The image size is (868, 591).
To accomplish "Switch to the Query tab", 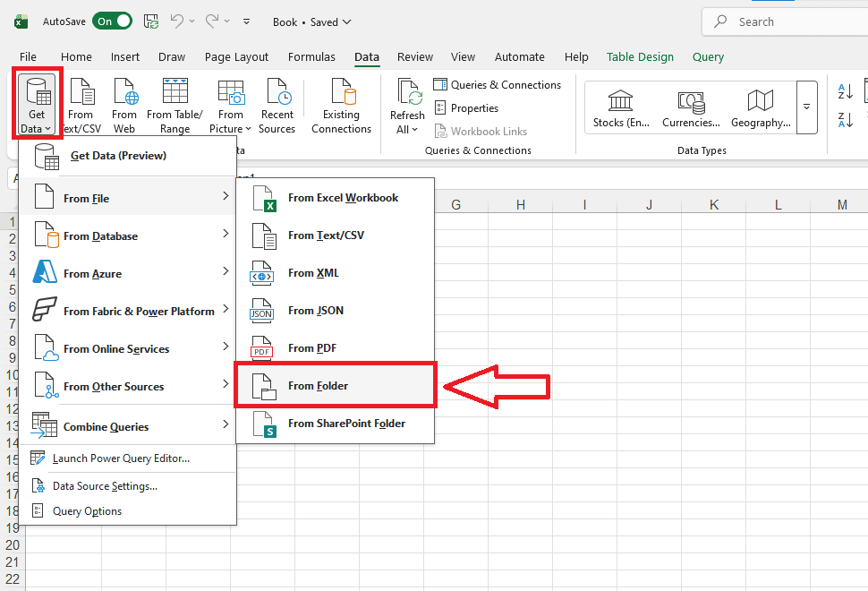I will tap(708, 57).
